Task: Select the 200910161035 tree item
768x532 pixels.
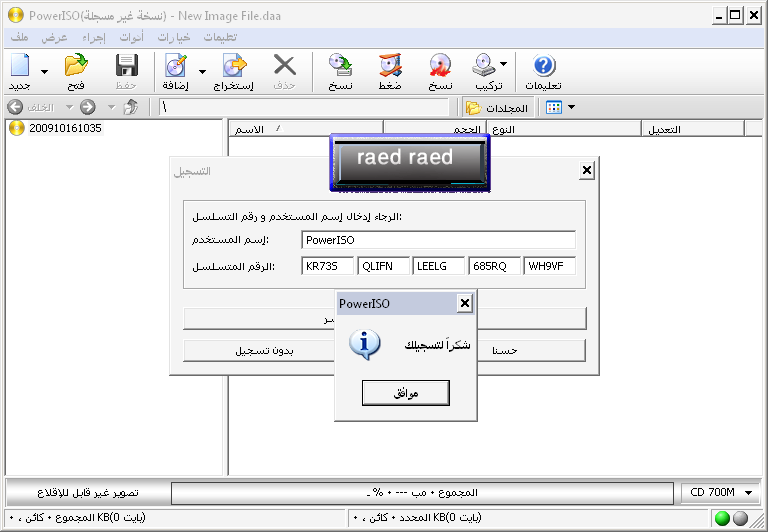Action: click(65, 128)
